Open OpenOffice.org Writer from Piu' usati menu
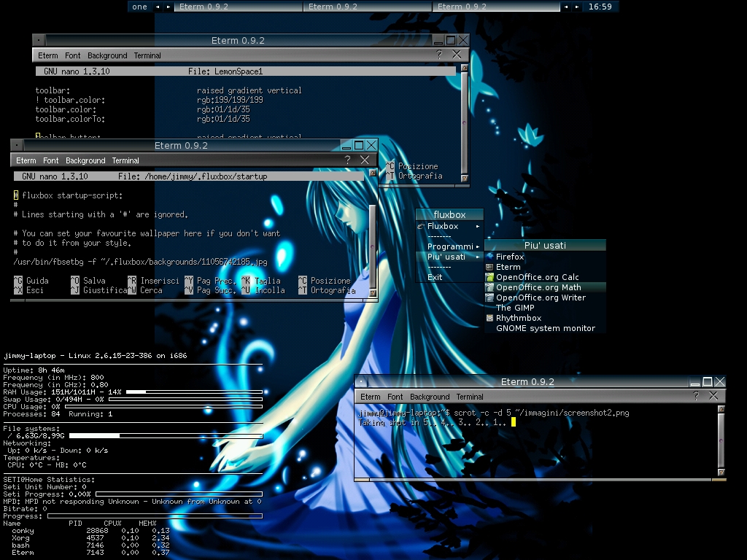 (545, 297)
